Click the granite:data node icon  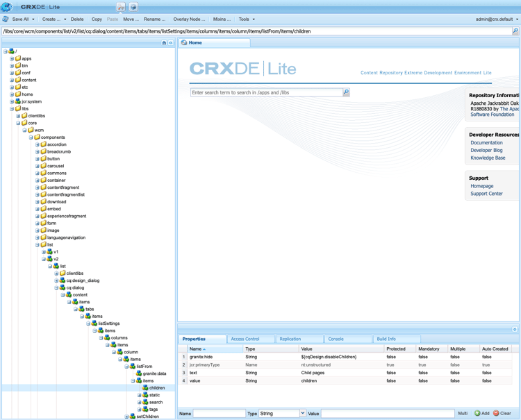(139, 373)
